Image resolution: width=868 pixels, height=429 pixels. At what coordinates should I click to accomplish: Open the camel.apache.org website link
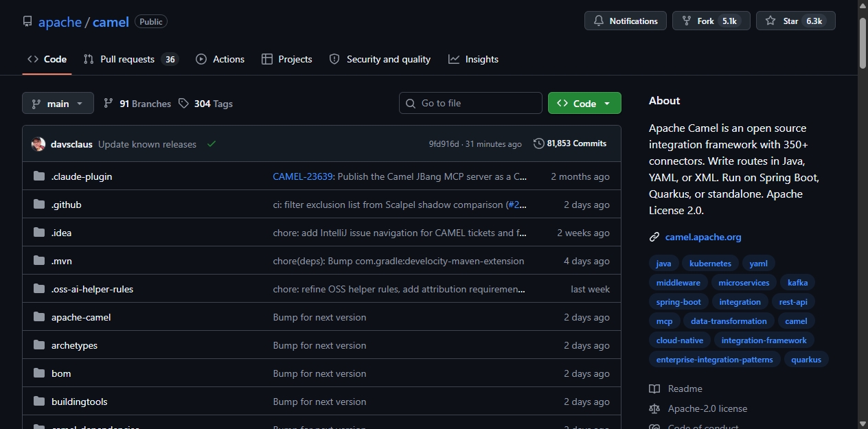pos(703,237)
